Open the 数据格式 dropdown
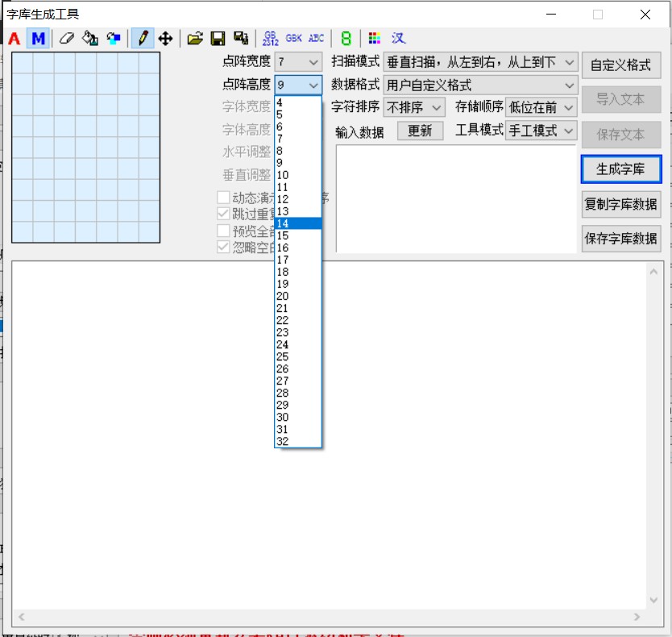 click(480, 85)
